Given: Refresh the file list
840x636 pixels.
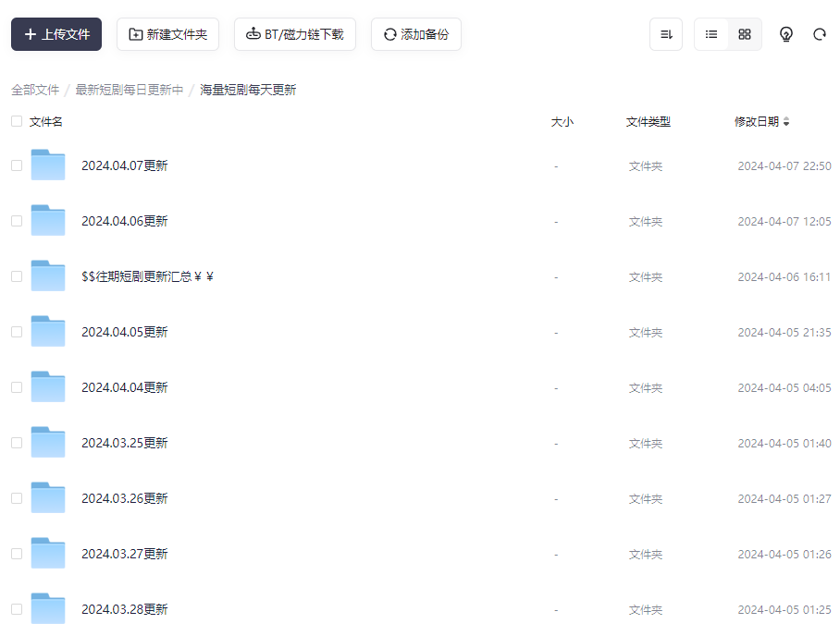Looking at the screenshot, I should pos(819,33).
